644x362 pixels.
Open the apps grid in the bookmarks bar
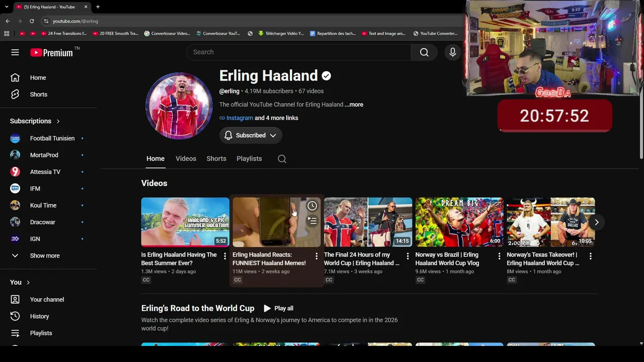(7, 34)
